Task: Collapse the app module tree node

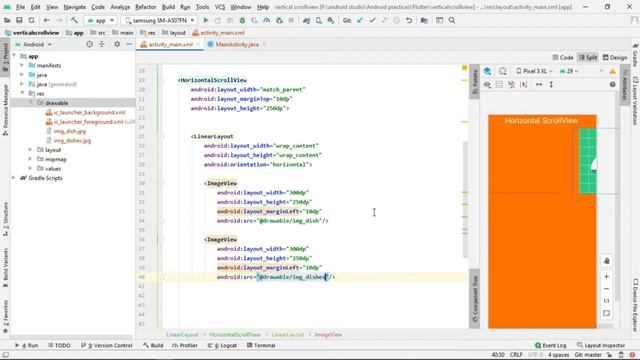Action: (15, 56)
